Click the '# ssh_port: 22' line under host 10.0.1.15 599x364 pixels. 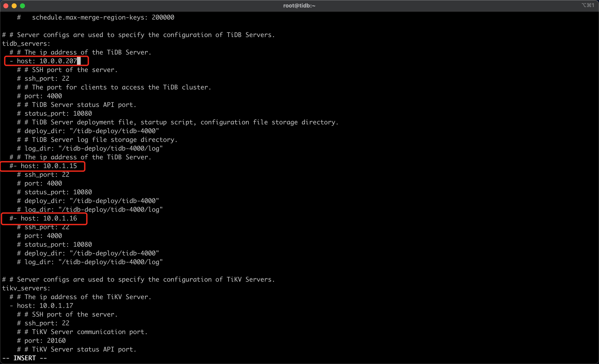pos(43,175)
